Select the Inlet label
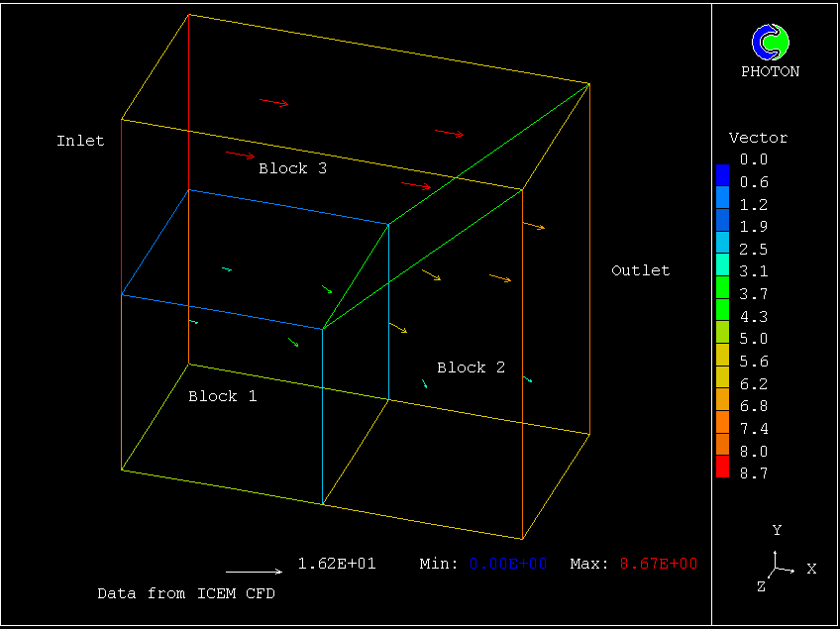840x629 pixels. pyautogui.click(x=80, y=141)
